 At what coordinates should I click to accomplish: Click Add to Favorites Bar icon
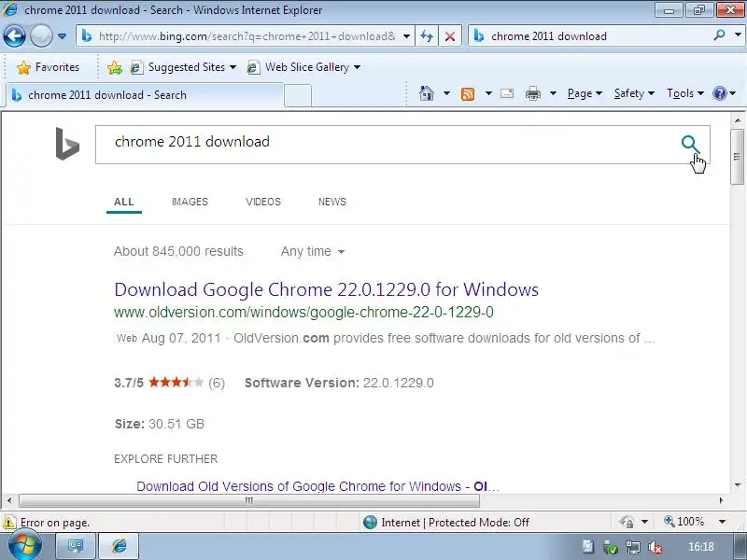(114, 67)
